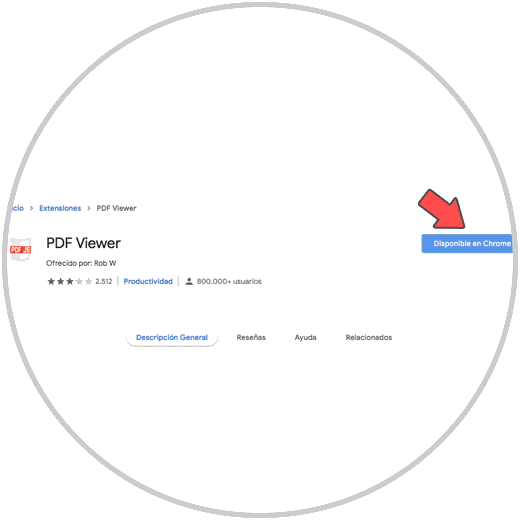This screenshot has width=520, height=520.
Task: Open the Productividad category link
Action: pos(148,281)
